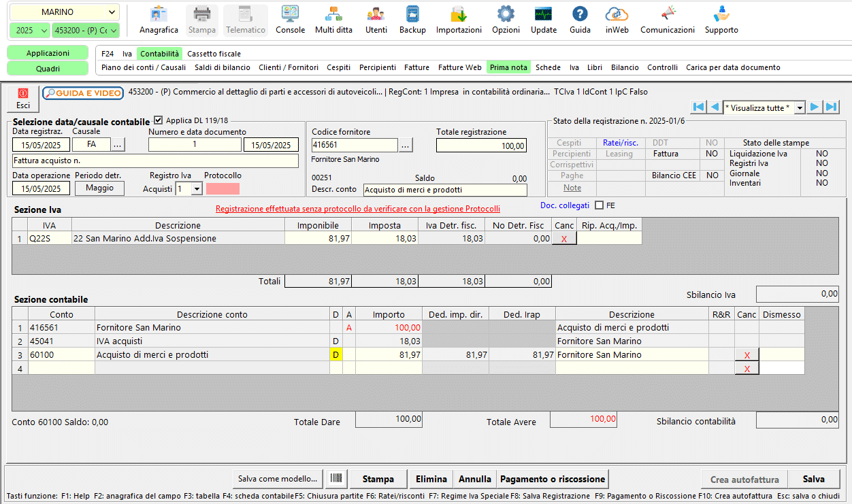Image resolution: width=852 pixels, height=504 pixels.
Task: Click yellow D cell in row 60100
Action: click(x=335, y=354)
